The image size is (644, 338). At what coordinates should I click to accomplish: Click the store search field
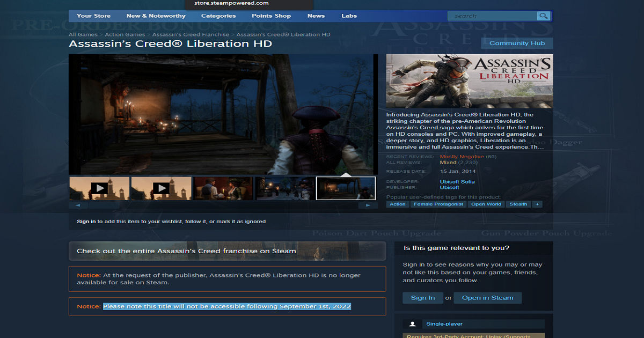point(494,16)
